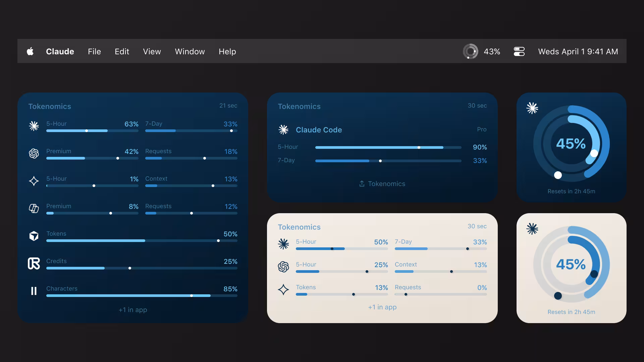This screenshot has width=644, height=362.
Task: Click the Claude icon in dark ring widget
Action: 532,108
